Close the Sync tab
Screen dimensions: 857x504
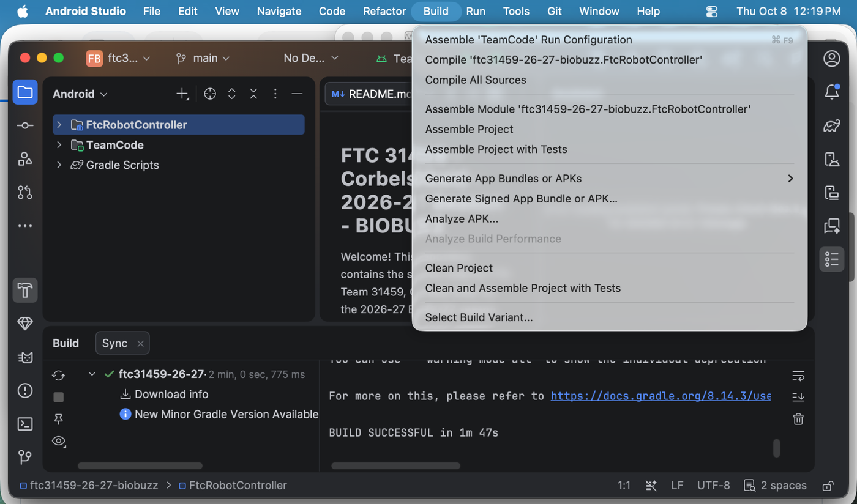pos(140,344)
